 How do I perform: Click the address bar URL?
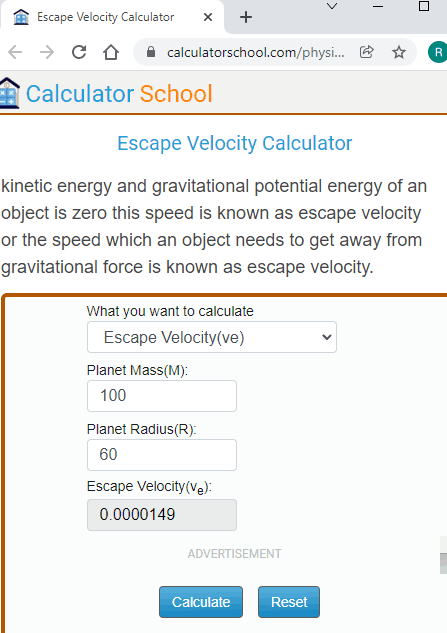256,52
